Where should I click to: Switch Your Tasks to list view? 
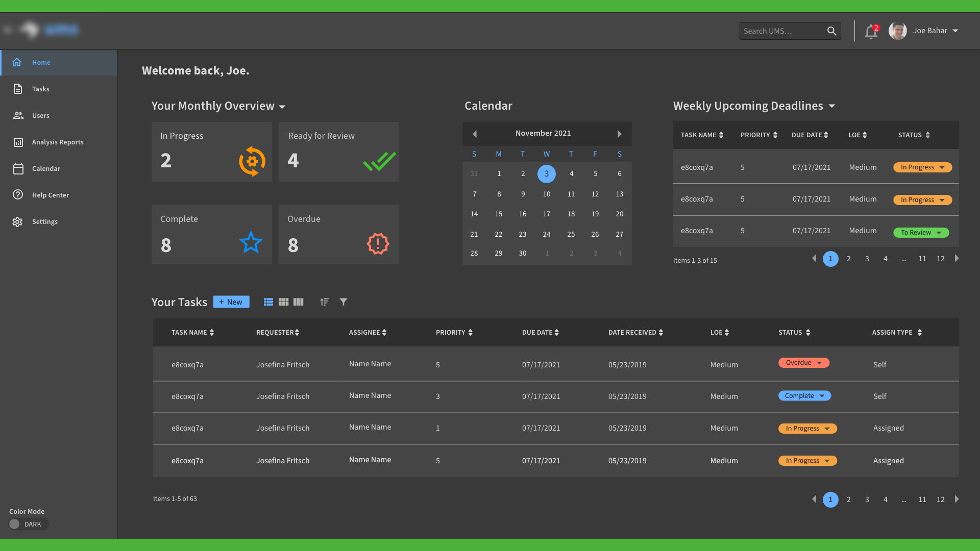(x=268, y=302)
